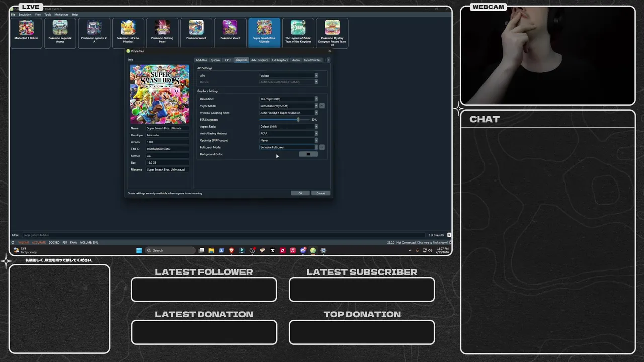
Task: Toggle the FXAA anti-aliasing status button
Action: coord(73,242)
